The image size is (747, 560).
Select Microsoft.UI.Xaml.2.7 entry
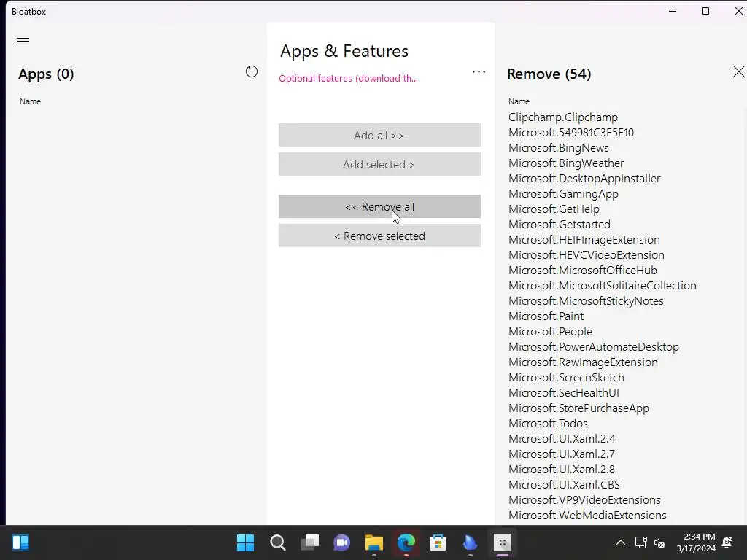click(562, 454)
